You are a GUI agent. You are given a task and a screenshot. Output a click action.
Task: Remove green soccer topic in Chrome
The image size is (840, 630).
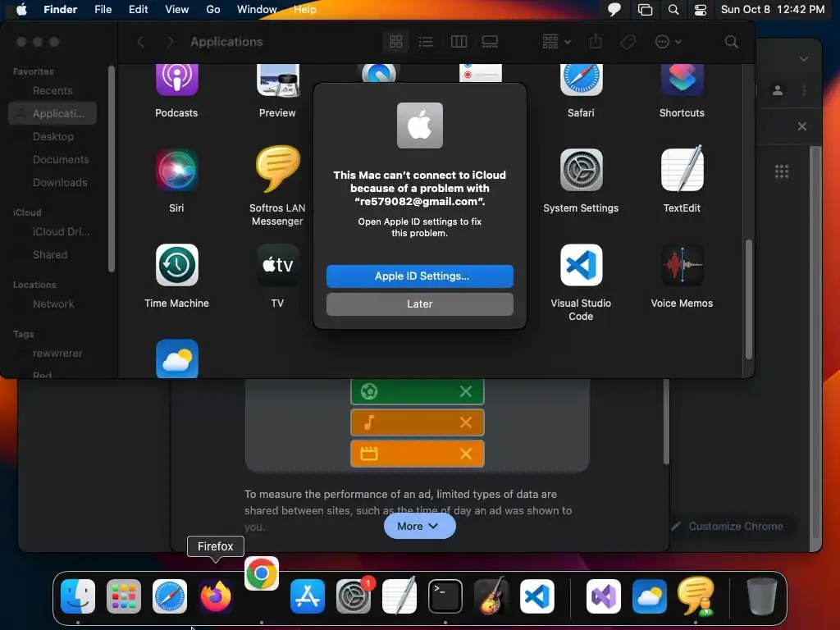tap(466, 391)
